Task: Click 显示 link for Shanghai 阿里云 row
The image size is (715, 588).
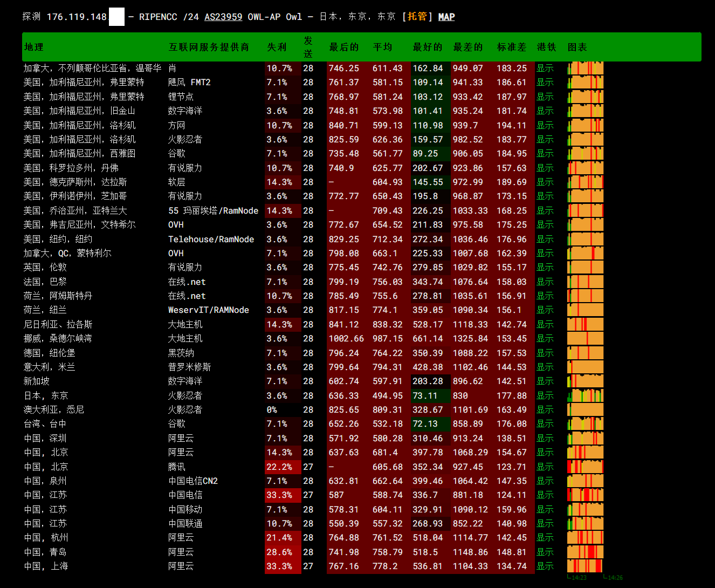Action: coord(545,566)
